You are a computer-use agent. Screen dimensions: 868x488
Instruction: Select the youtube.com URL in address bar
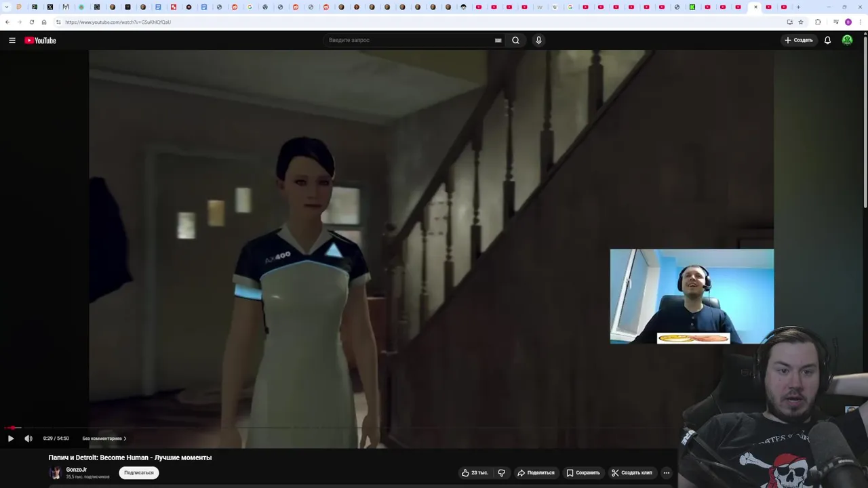(x=118, y=22)
